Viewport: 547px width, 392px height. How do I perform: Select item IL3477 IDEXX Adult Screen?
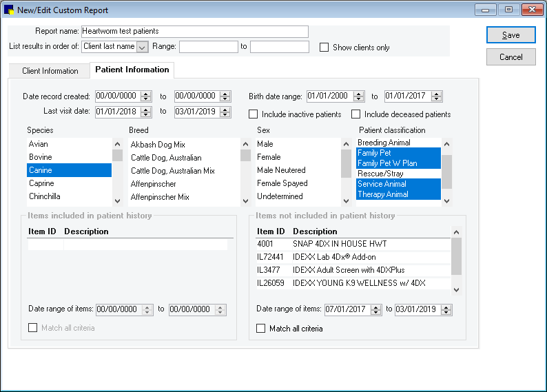click(x=353, y=270)
